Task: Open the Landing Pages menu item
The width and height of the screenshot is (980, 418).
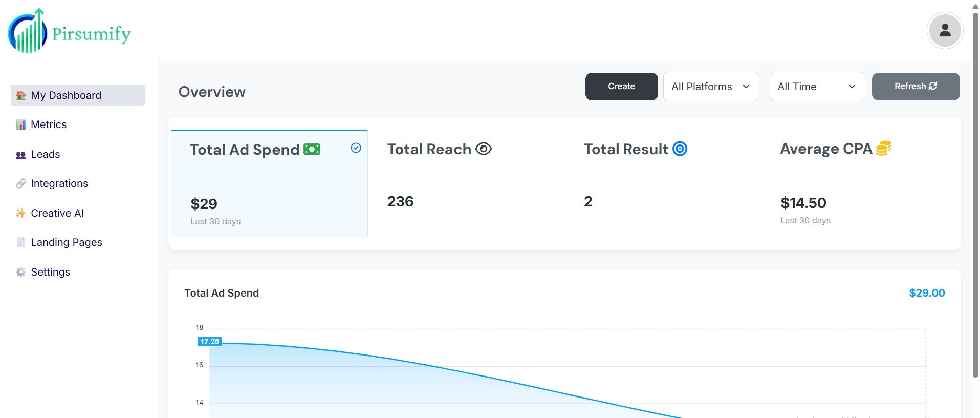Action: click(77, 242)
